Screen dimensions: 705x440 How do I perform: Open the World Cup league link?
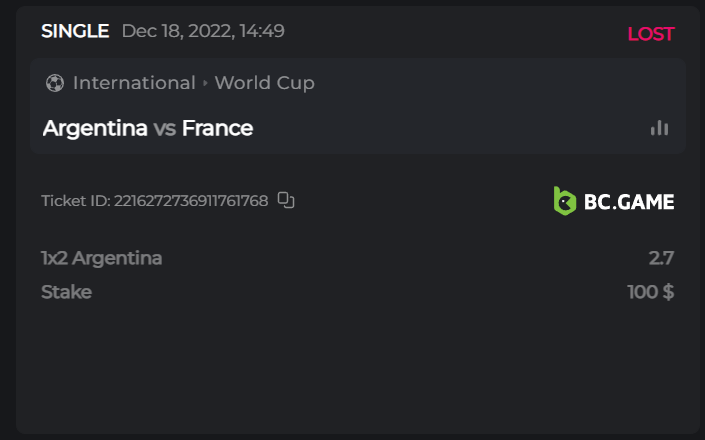(264, 83)
